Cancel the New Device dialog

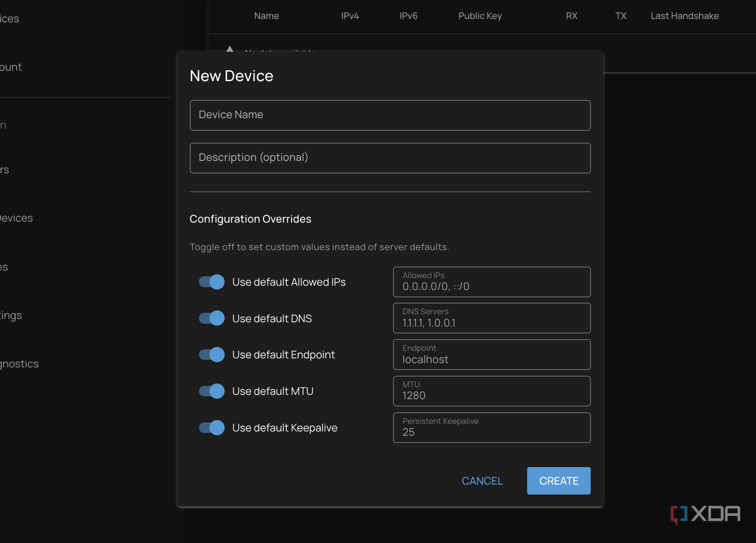(x=482, y=481)
